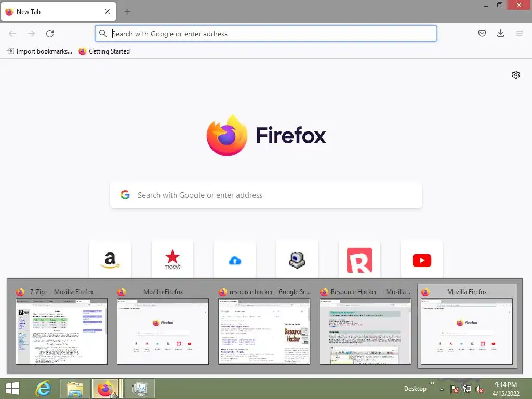
Task: Open the Downloads panel
Action: pyautogui.click(x=500, y=33)
